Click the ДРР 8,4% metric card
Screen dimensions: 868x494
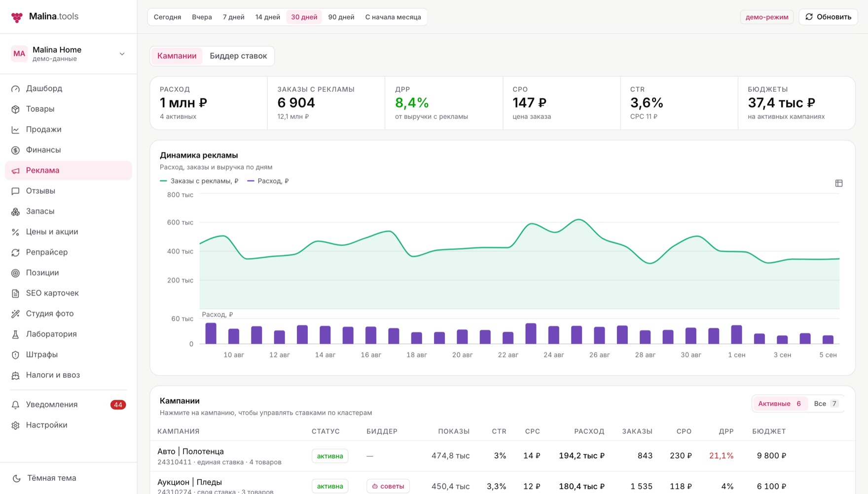coord(444,103)
